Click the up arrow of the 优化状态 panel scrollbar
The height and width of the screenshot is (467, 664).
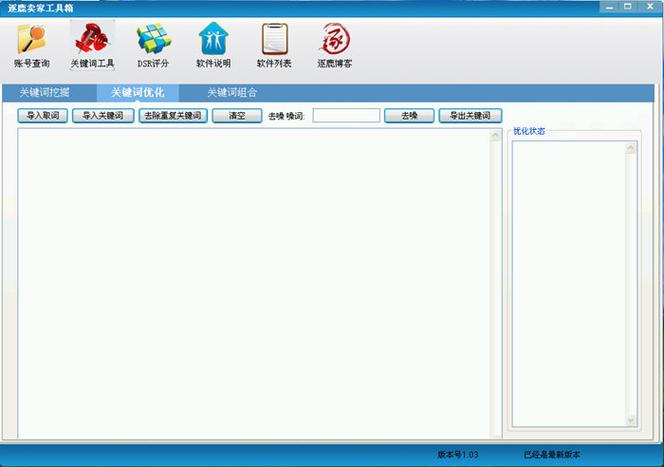(631, 148)
